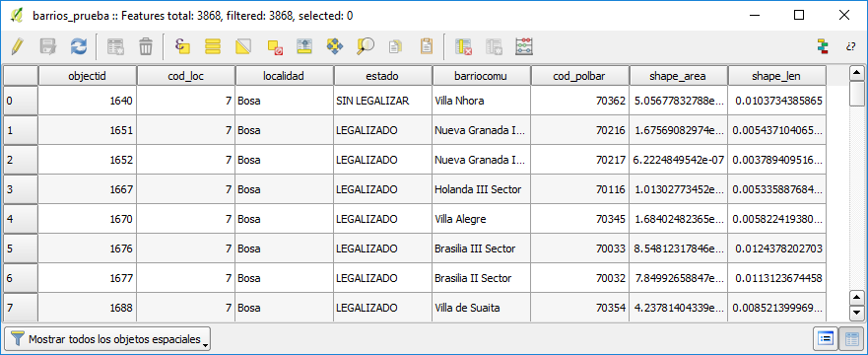Click the cod_polbar 70362 cell
Image resolution: width=868 pixels, height=355 pixels.
(x=579, y=101)
